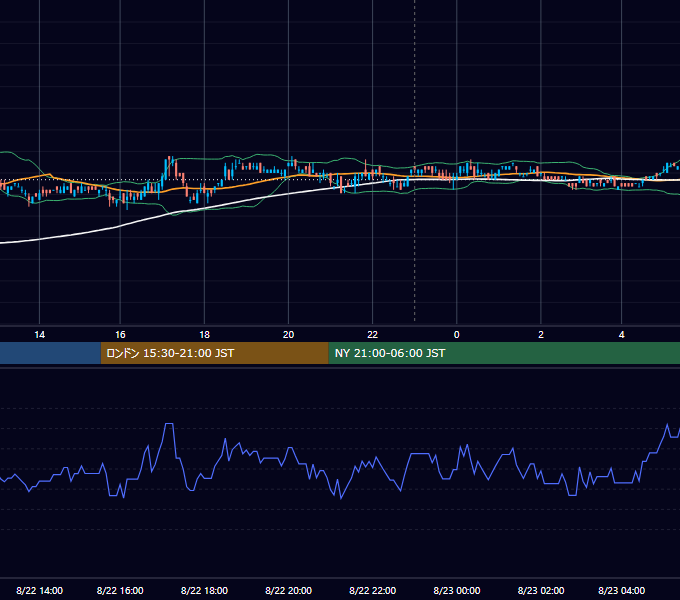
Task: Click the 8/22 14:00 date label
Action: pos(39,590)
